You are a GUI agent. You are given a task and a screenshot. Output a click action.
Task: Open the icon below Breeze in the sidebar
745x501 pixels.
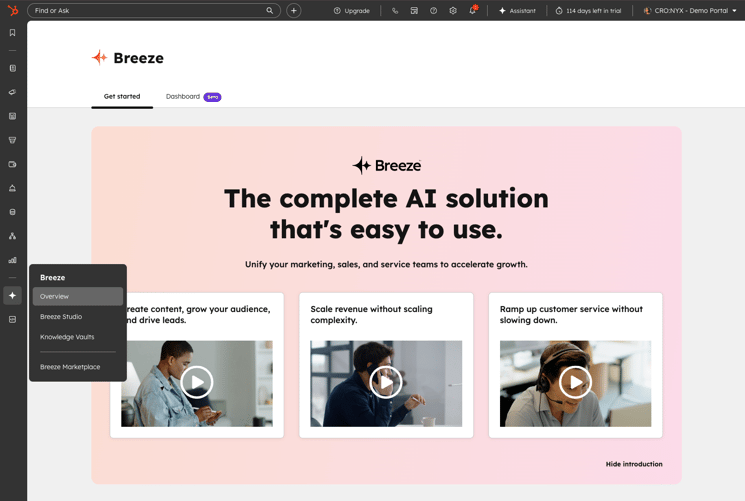[12, 319]
